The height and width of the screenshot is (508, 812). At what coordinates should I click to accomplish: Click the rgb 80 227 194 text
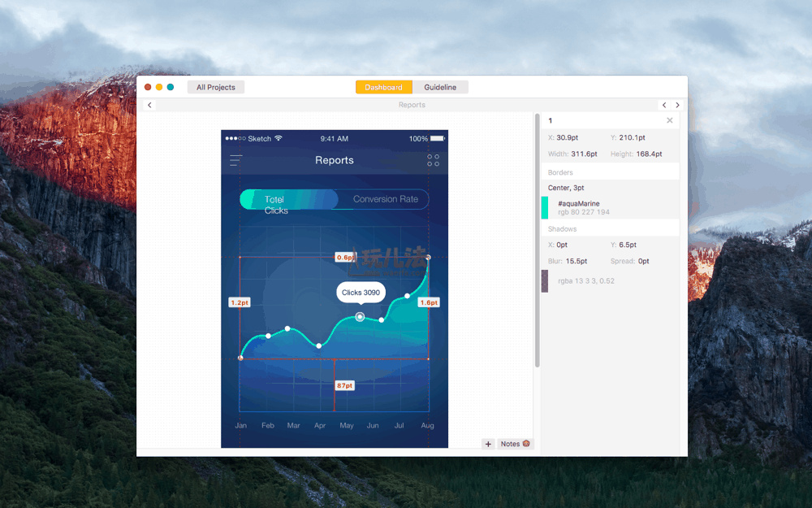584,212
